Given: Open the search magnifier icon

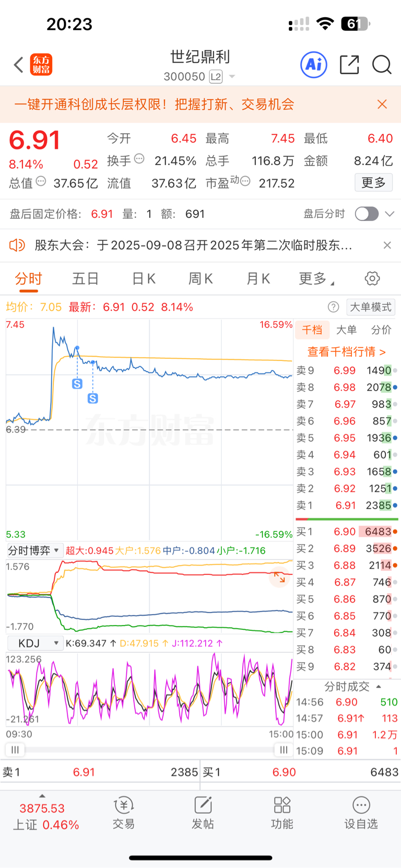Looking at the screenshot, I should [382, 65].
